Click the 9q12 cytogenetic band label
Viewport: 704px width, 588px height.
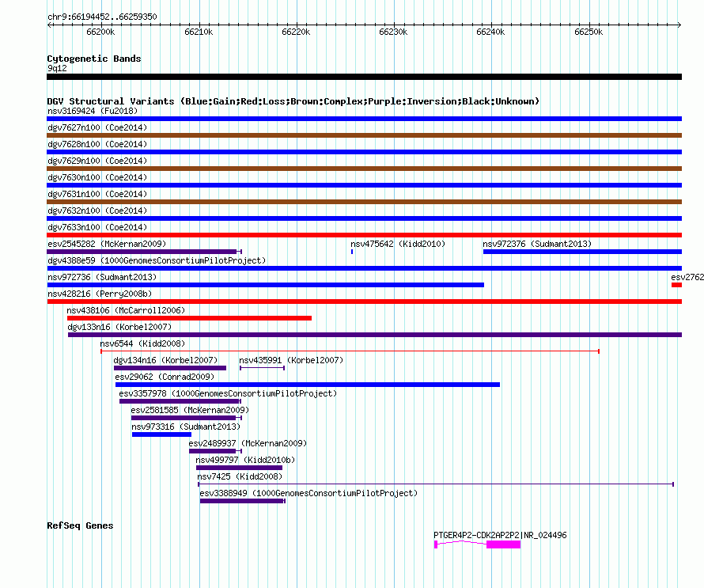(x=57, y=68)
